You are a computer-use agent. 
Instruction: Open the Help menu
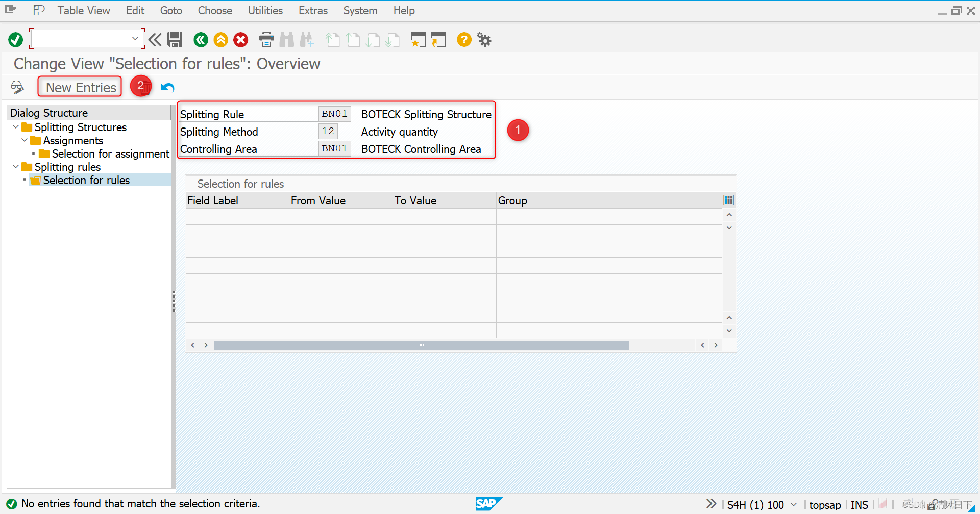404,10
